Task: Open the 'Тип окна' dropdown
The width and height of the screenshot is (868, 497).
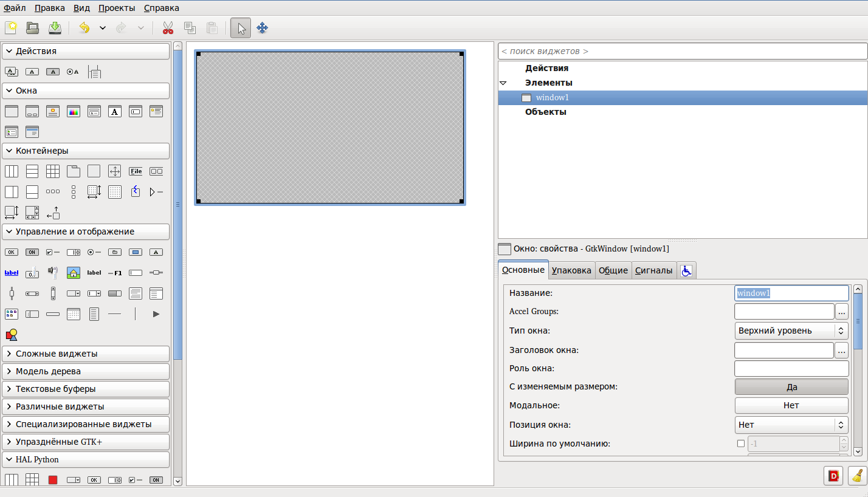Action: point(791,331)
